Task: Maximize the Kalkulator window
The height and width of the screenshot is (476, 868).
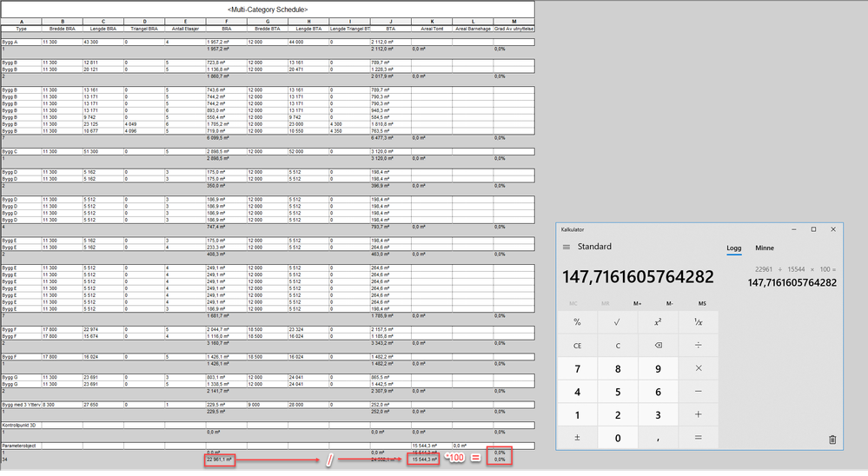Action: [x=813, y=229]
